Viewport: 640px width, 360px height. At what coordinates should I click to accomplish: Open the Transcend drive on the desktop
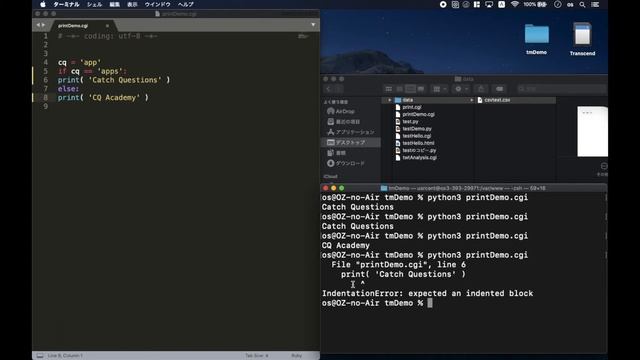[582, 39]
